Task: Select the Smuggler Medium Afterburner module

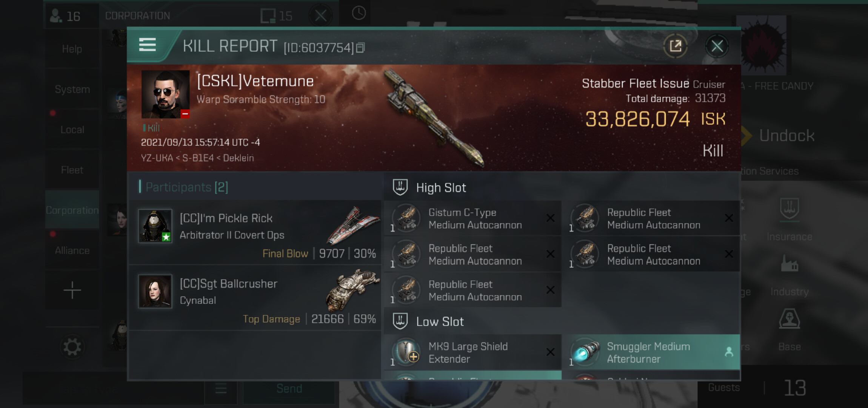Action: [653, 352]
